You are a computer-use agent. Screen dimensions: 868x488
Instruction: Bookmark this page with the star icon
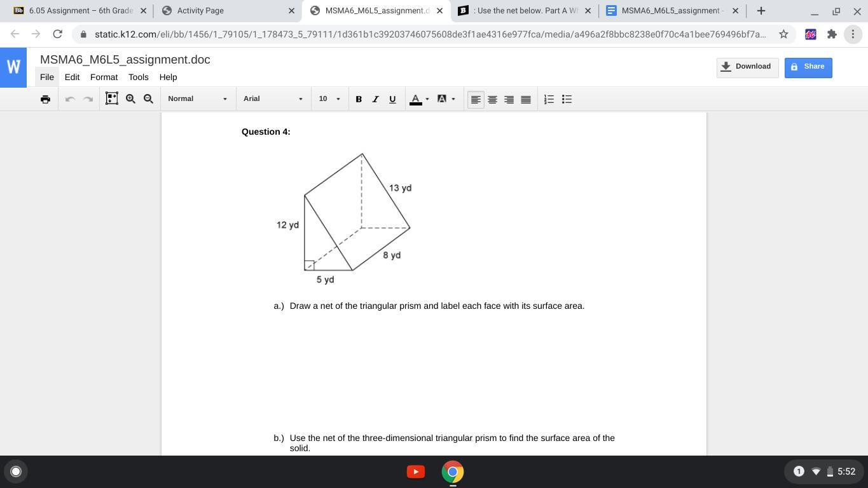coord(783,34)
